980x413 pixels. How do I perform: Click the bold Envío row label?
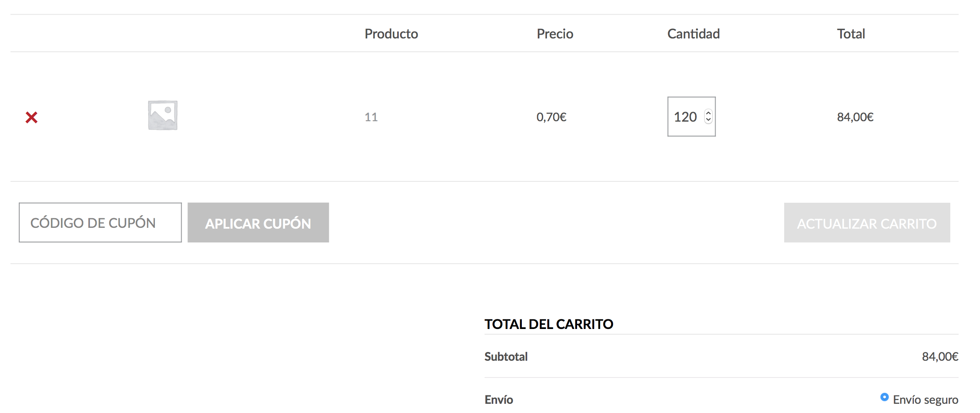(x=499, y=400)
